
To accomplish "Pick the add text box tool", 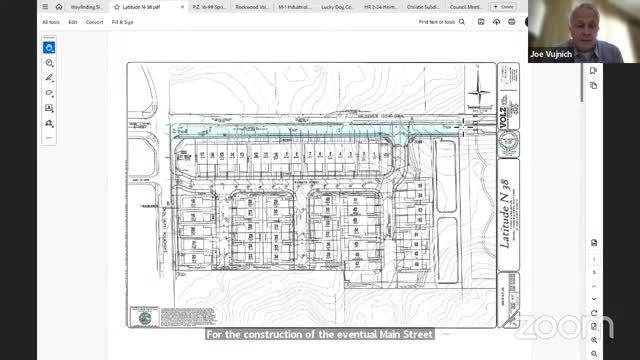I will [x=49, y=108].
